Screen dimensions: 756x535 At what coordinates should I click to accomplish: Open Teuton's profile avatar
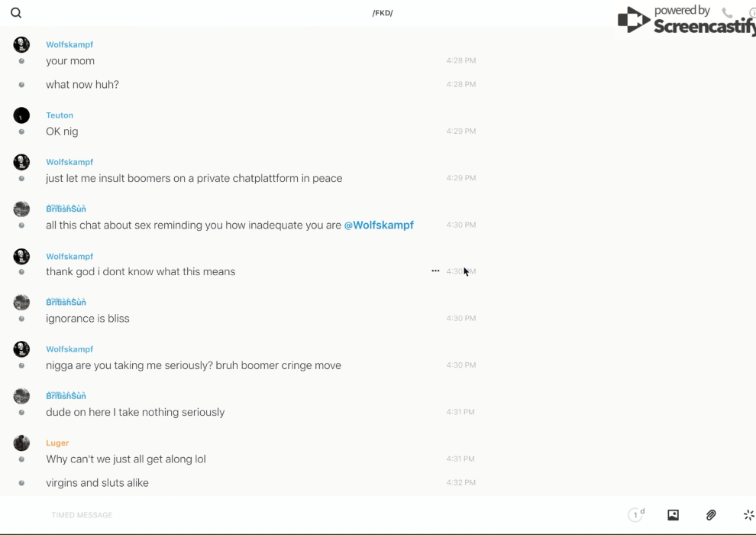coord(21,115)
